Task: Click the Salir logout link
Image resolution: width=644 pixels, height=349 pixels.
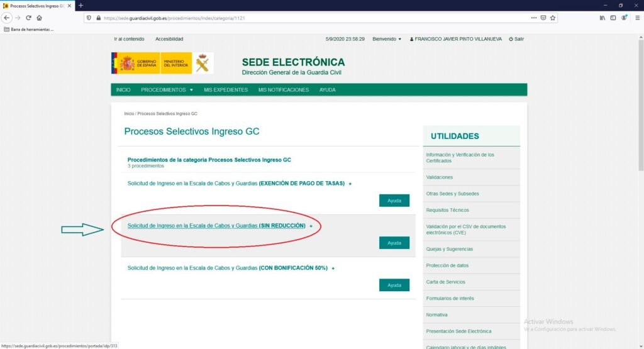Action: pos(516,39)
